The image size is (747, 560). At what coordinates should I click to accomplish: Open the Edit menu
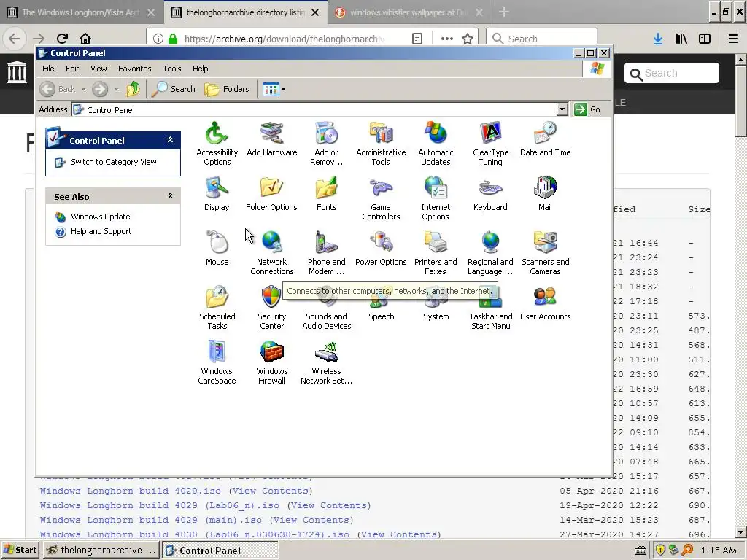72,69
